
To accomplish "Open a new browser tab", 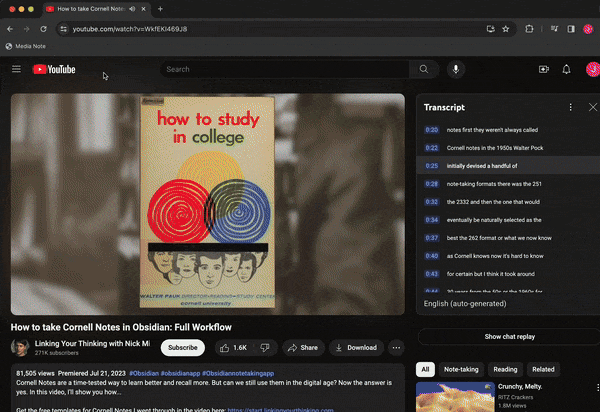I will pos(160,9).
